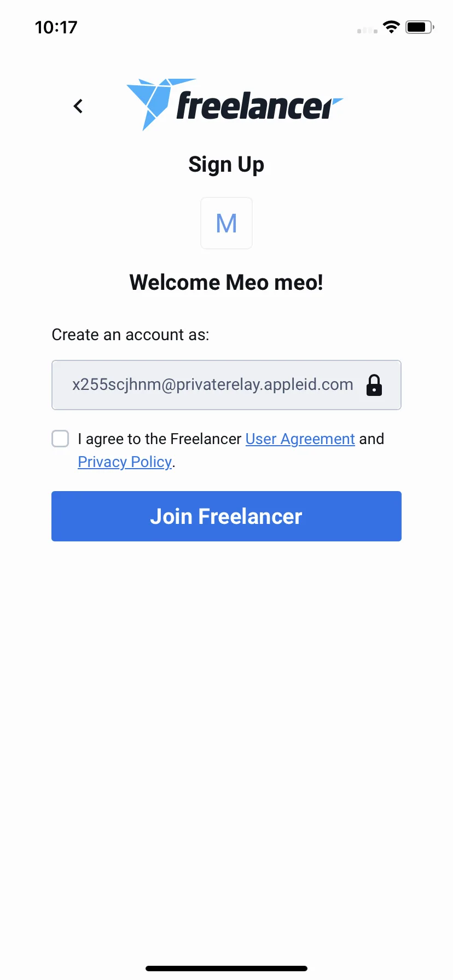Tap the I agree to the Freelancer text

coord(160,439)
